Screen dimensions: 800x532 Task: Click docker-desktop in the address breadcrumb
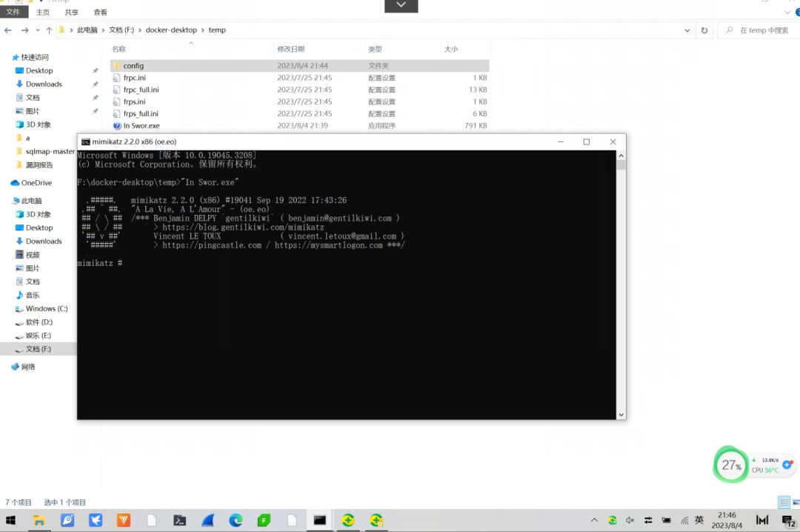click(171, 30)
